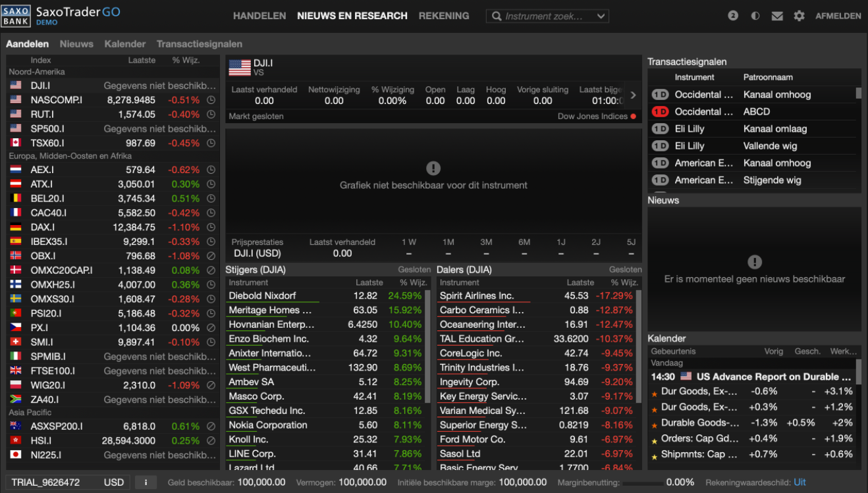Select the NASCOMP.I index row
The image size is (868, 493).
tap(113, 100)
